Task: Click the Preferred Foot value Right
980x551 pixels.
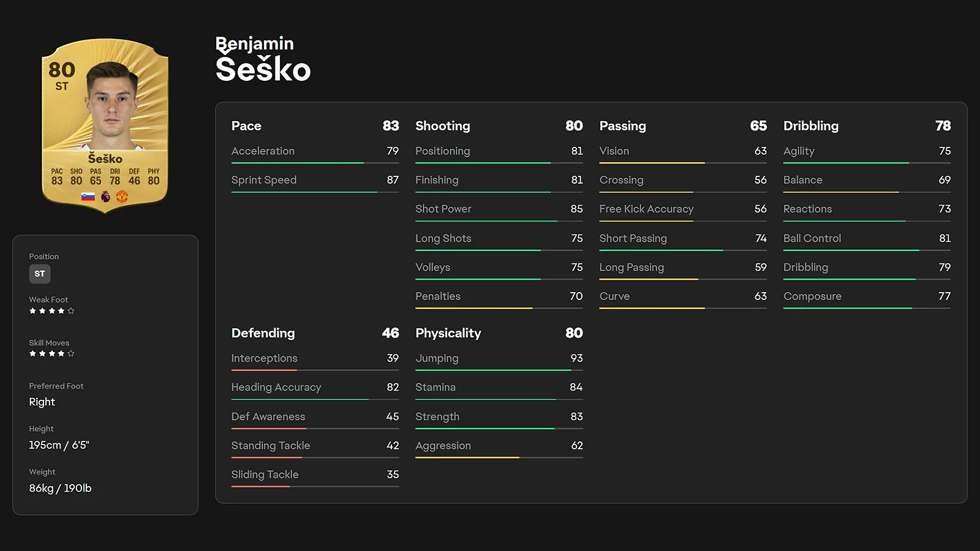Action: [x=42, y=402]
